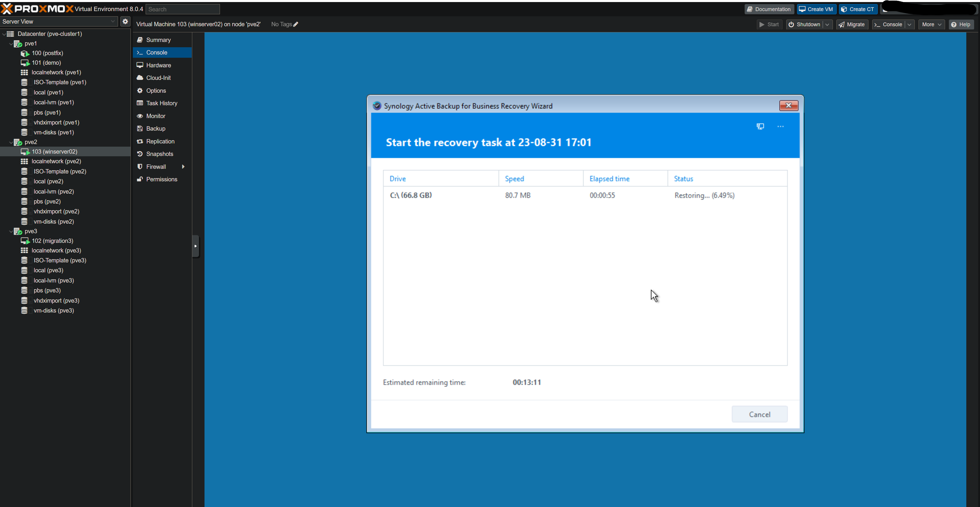Viewport: 980px width, 507px height.
Task: Open the Console dropdown arrow in toolbar
Action: coord(909,24)
